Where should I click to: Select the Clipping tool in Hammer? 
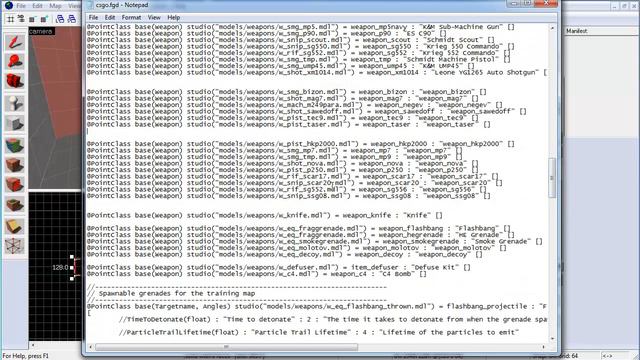tap(15, 226)
